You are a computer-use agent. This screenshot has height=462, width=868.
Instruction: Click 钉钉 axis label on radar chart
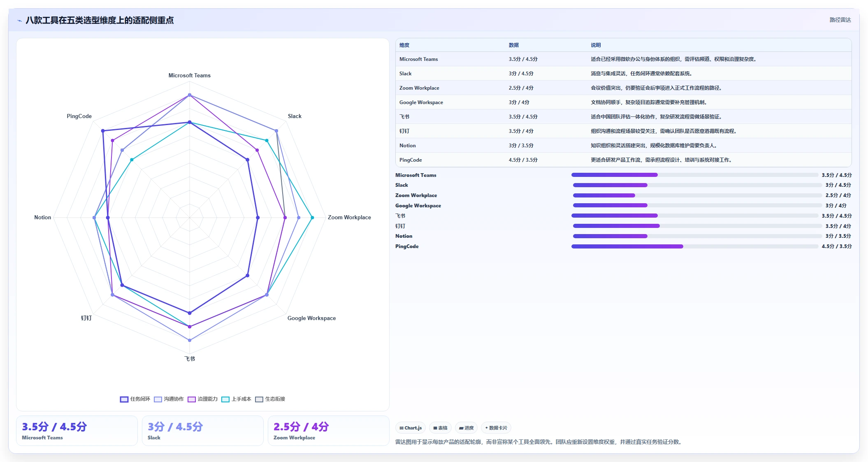coord(86,318)
